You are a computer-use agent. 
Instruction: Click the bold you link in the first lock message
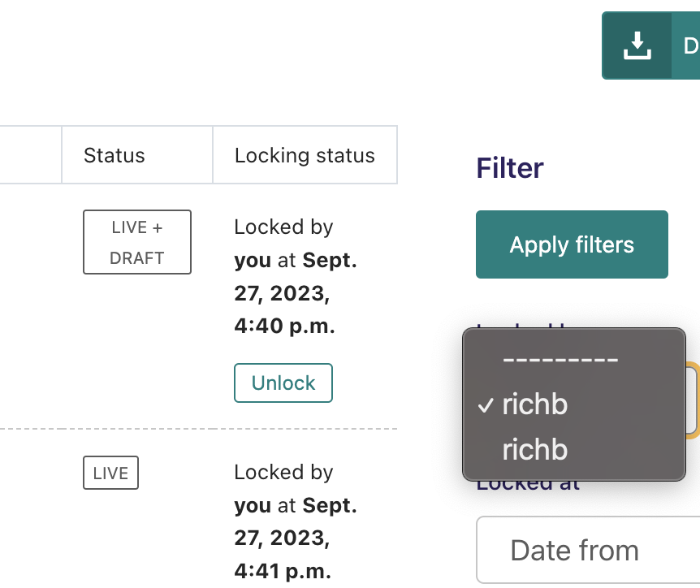(251, 260)
